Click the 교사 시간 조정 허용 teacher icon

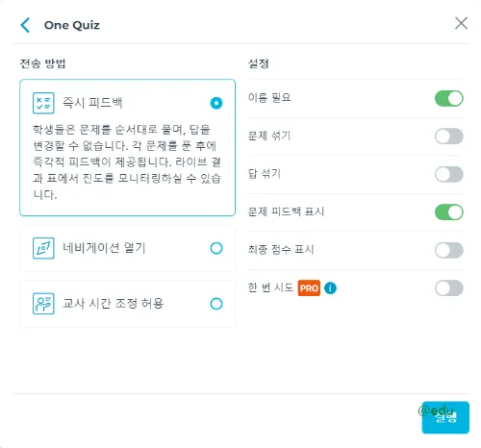43,304
